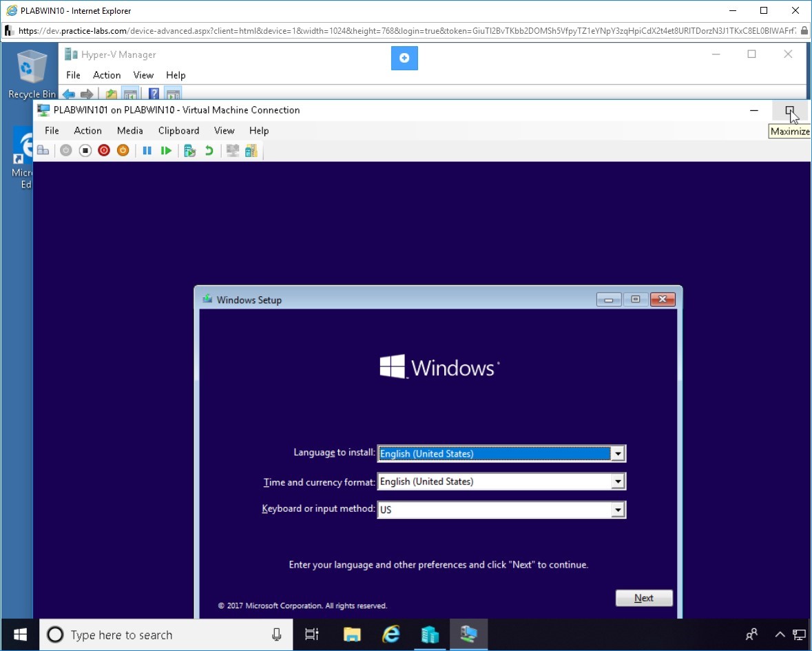
Task: Open Help menu in VM Connection window
Action: point(259,130)
